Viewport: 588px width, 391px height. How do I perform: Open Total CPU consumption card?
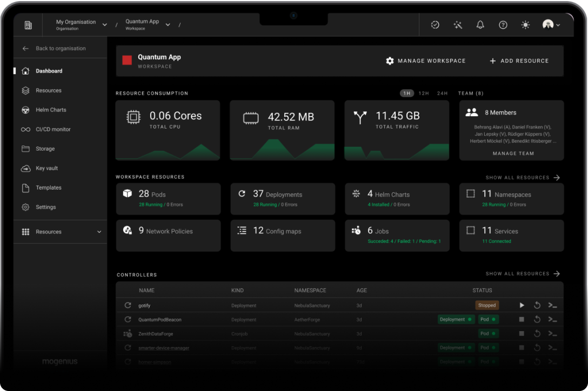(x=168, y=130)
